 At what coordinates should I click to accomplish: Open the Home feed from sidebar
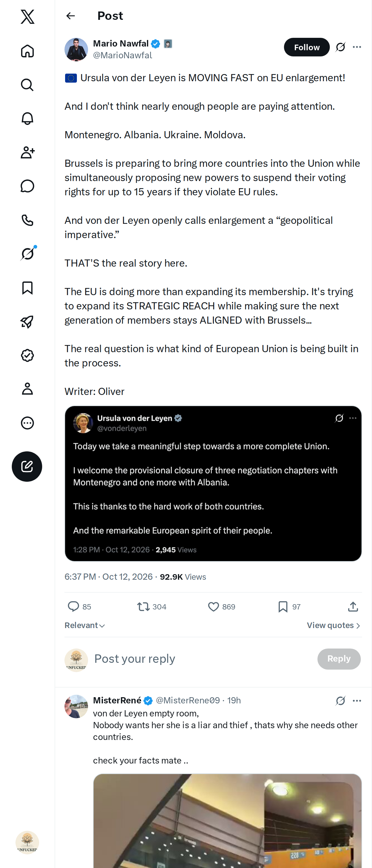[x=27, y=51]
